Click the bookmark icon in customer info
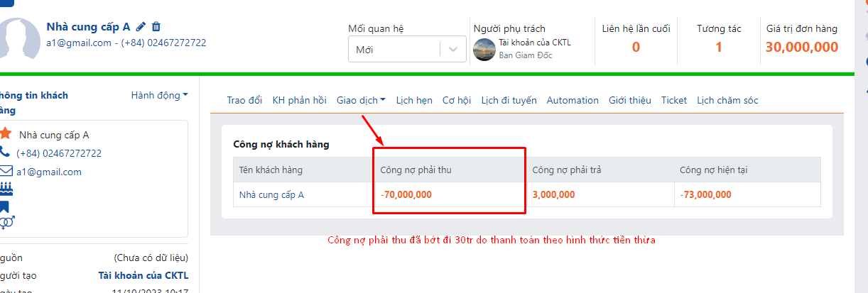This screenshot has height=293, width=868. (x=5, y=206)
